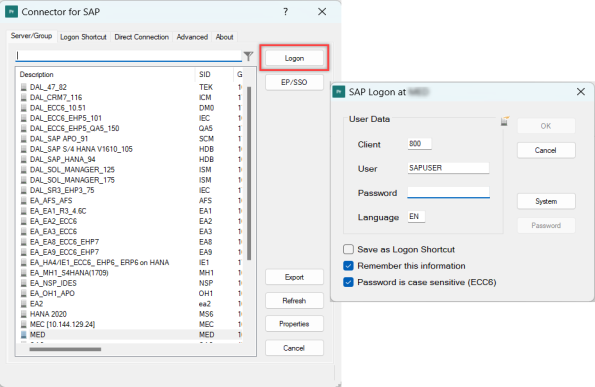This screenshot has height=387, width=595.
Task: Select EA_EA9_ECC6_EHP7 entry
Action: tap(131, 252)
